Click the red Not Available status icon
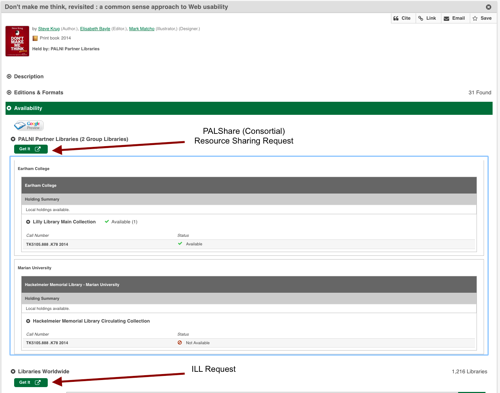The image size is (500, 393). [x=180, y=342]
